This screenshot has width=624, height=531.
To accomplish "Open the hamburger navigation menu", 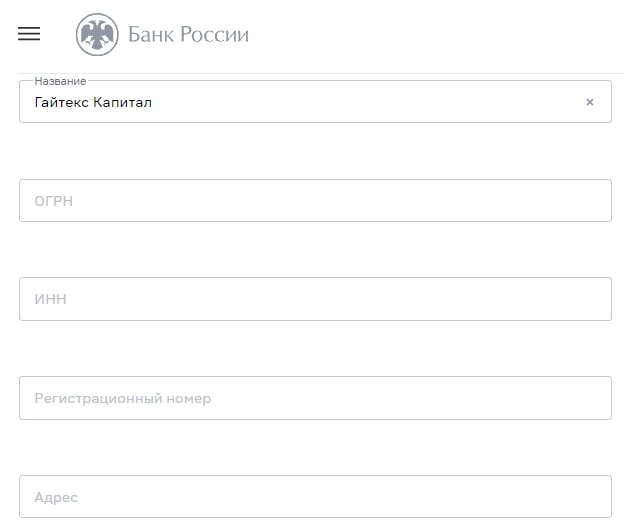I will pos(29,34).
